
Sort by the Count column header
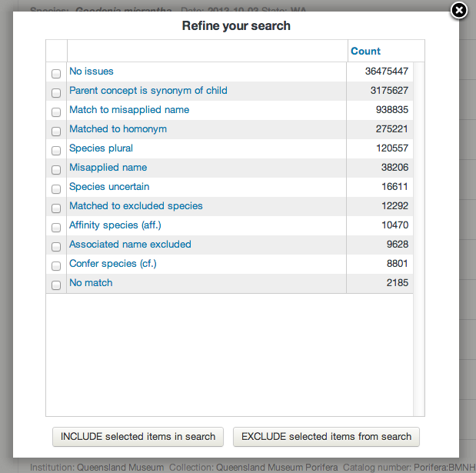365,52
